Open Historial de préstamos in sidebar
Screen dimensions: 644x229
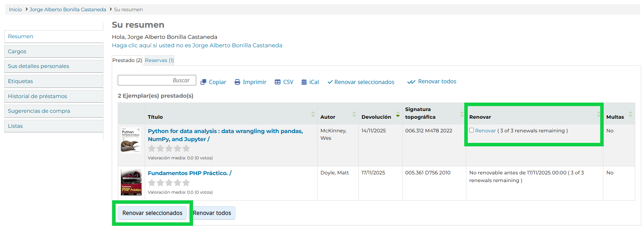37,96
